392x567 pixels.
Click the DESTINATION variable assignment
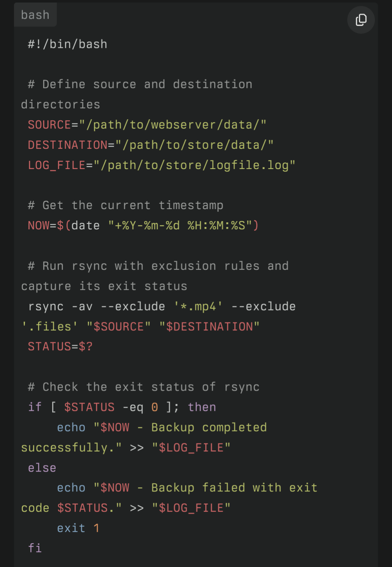tap(151, 145)
